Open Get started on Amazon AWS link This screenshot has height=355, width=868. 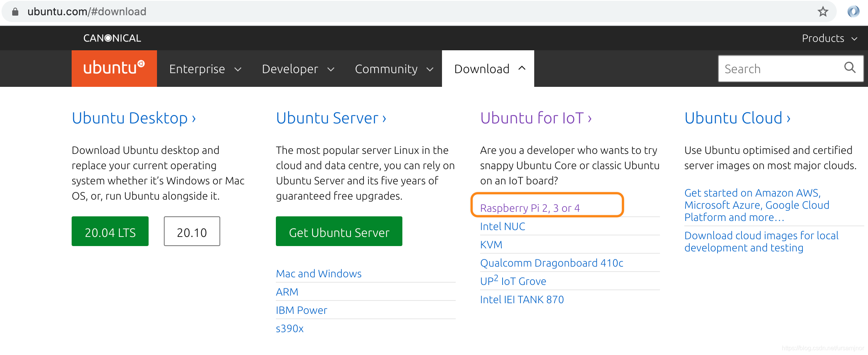point(757,205)
